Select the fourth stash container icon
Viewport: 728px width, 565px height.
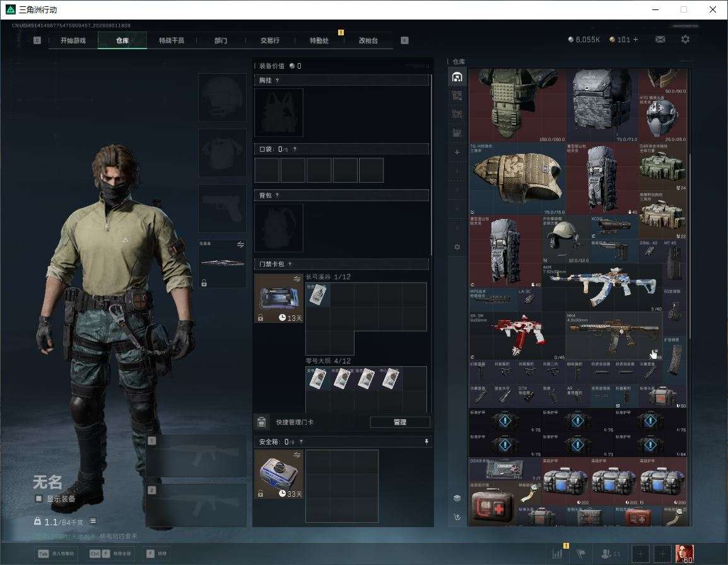pyautogui.click(x=457, y=133)
